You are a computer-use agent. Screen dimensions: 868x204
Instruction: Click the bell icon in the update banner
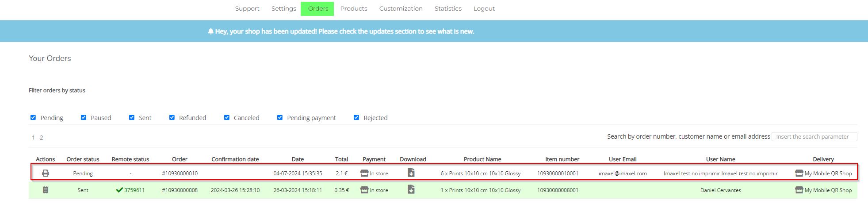point(210,31)
